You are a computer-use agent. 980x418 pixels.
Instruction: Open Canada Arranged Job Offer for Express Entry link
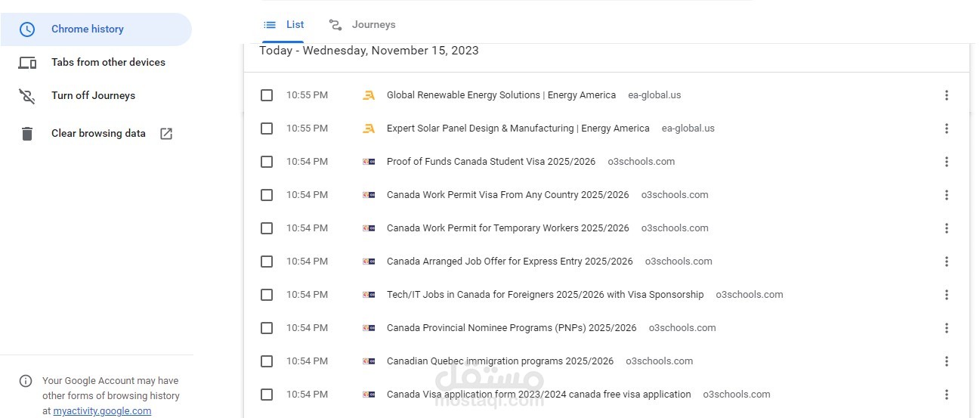coord(510,262)
